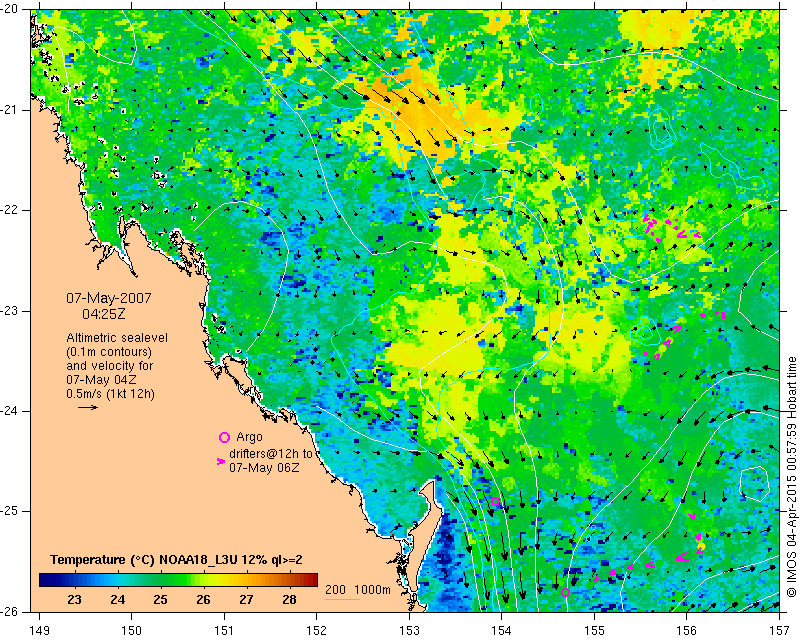Click the longitude axis label 156
800x640 pixels.
pos(687,631)
